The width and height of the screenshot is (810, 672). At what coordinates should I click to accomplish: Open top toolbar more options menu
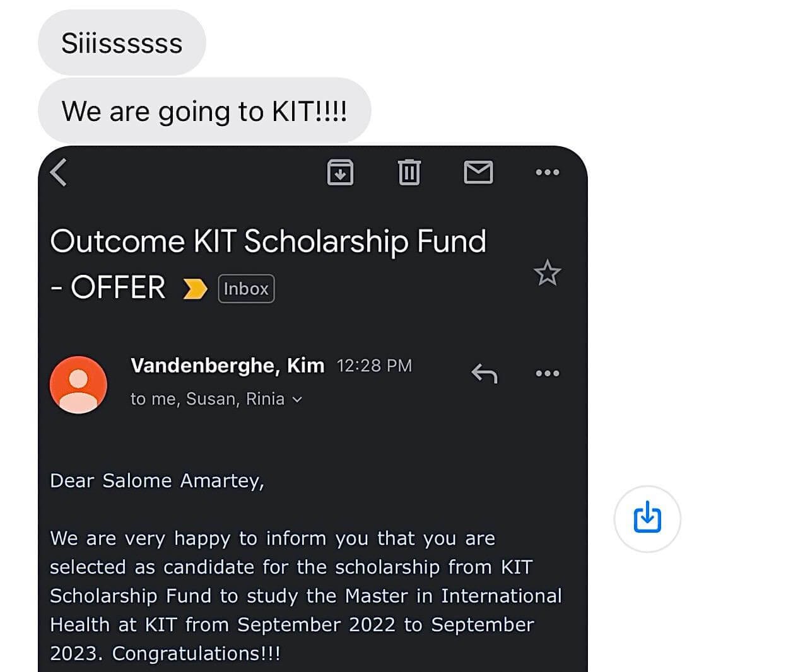coord(547,172)
